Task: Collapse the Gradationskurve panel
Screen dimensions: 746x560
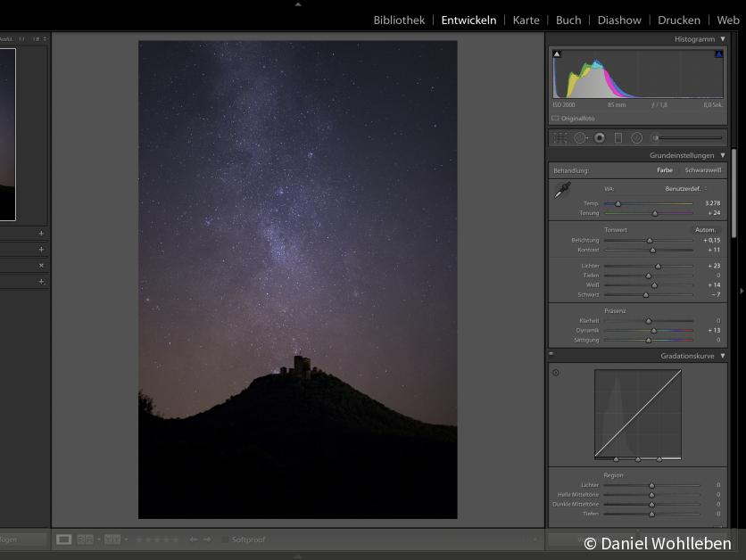Action: (723, 356)
